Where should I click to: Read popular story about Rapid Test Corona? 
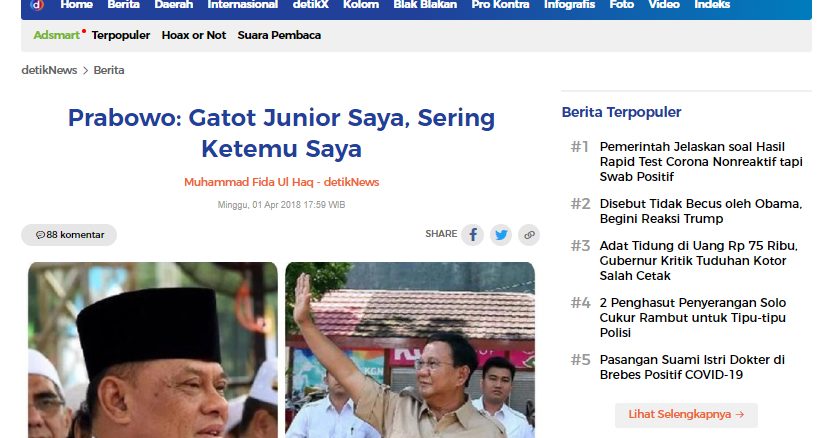701,162
